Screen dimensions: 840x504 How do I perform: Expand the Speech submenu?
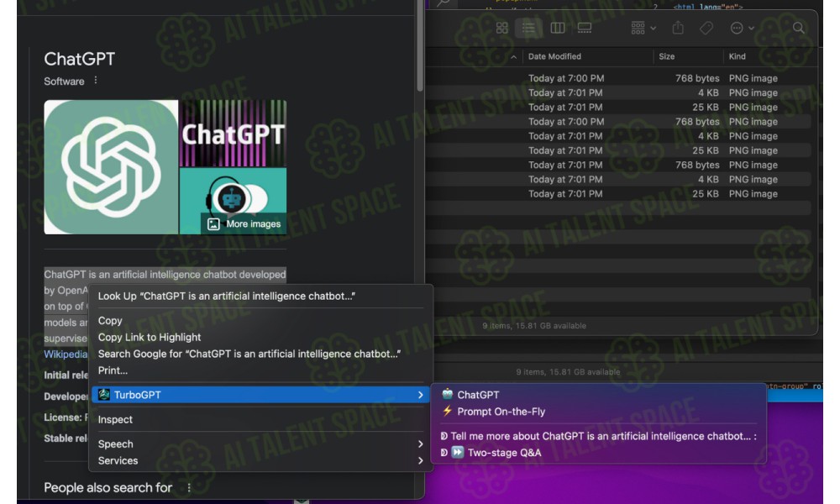[x=261, y=444]
